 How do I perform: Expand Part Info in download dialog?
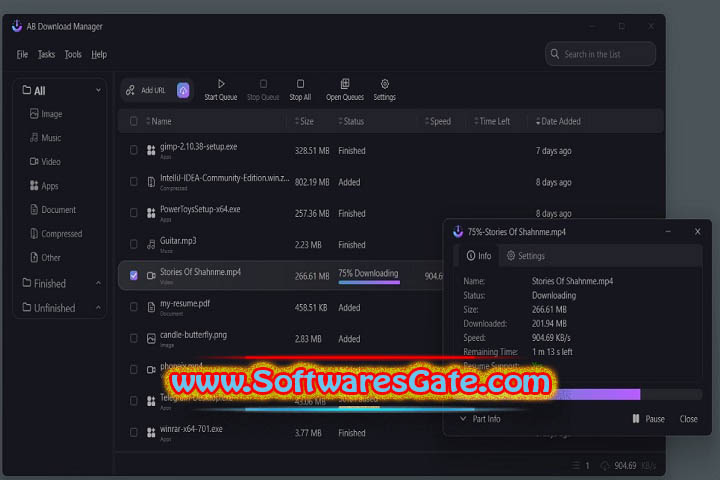click(x=480, y=419)
